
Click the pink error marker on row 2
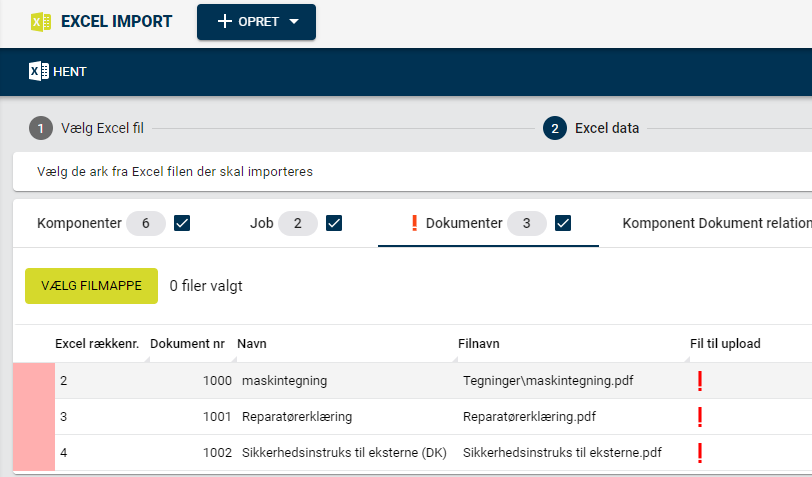pyautogui.click(x=34, y=381)
